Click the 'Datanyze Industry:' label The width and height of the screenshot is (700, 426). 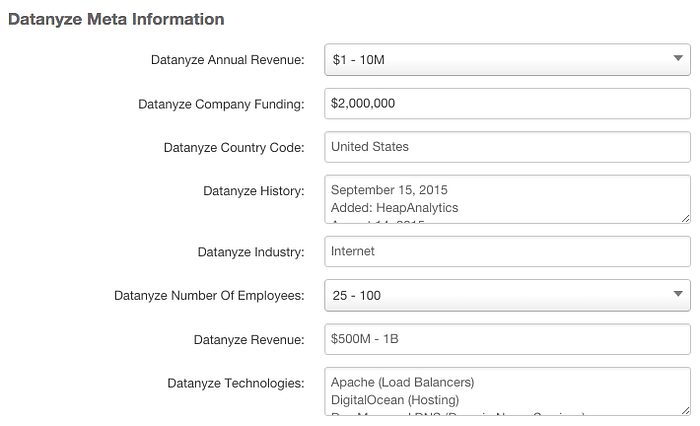coord(251,252)
